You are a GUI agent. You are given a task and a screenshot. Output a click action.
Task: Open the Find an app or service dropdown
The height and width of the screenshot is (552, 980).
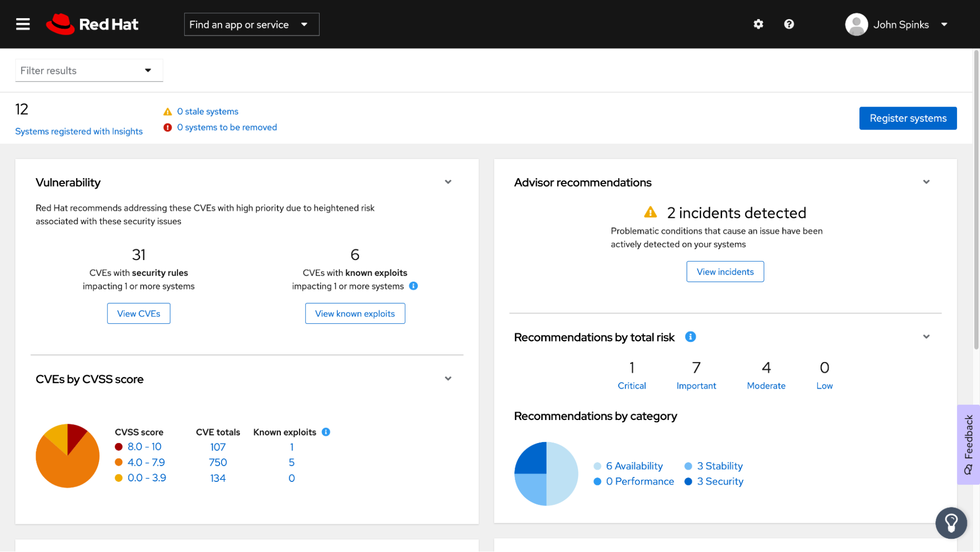coord(251,24)
